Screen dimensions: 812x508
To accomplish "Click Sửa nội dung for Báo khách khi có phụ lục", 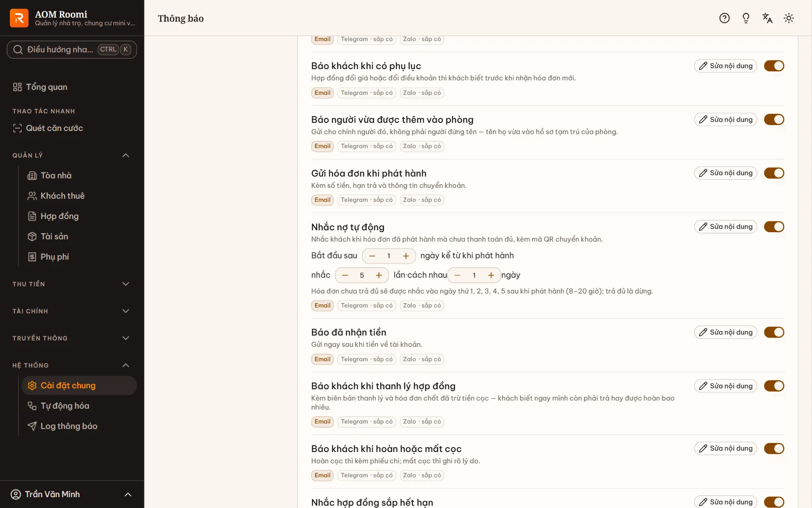I will coord(725,66).
